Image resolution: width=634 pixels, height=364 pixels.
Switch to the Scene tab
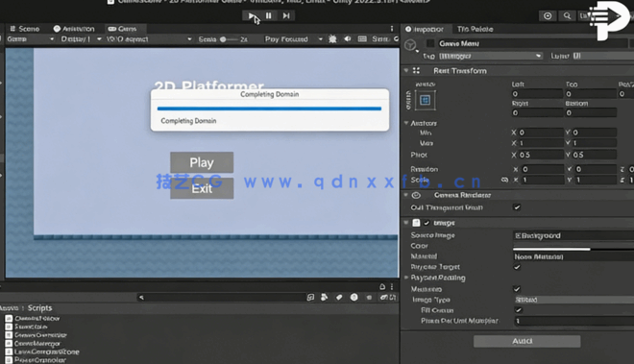point(25,29)
